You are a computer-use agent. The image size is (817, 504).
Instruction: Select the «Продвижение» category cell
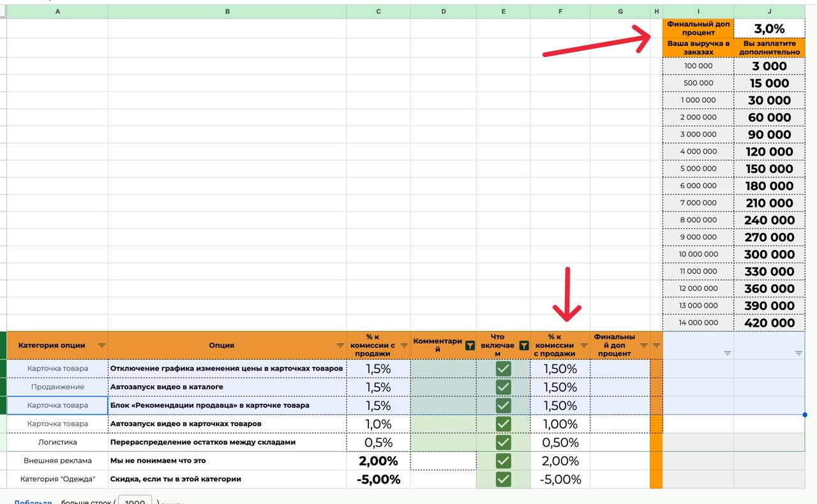[57, 387]
